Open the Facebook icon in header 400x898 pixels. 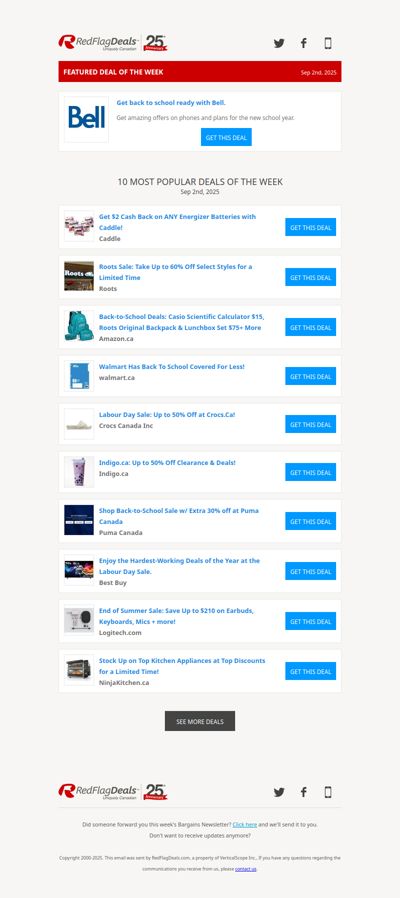click(304, 43)
